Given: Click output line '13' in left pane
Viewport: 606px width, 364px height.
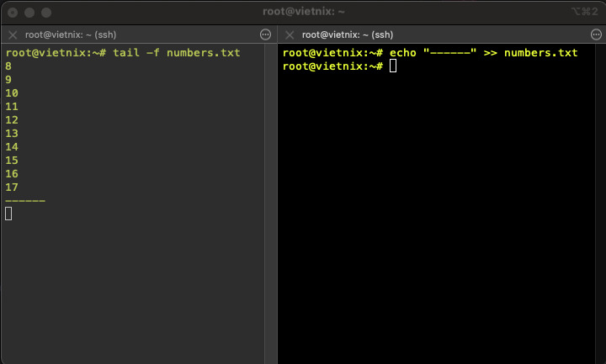Looking at the screenshot, I should pyautogui.click(x=12, y=134).
